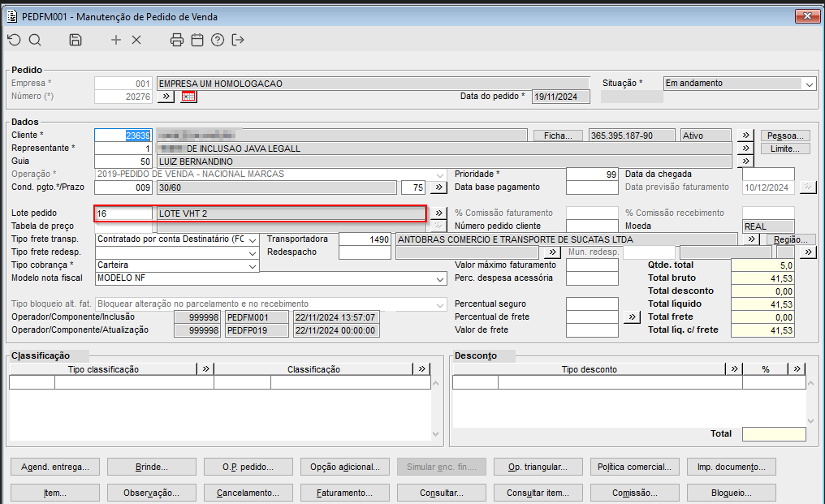Open help question mark icon

click(218, 40)
